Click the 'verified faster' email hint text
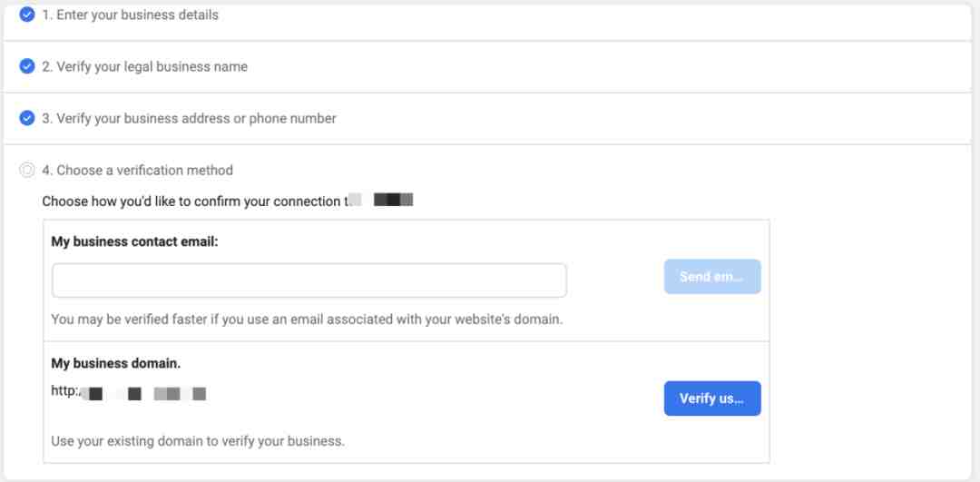The image size is (980, 482). 307,320
